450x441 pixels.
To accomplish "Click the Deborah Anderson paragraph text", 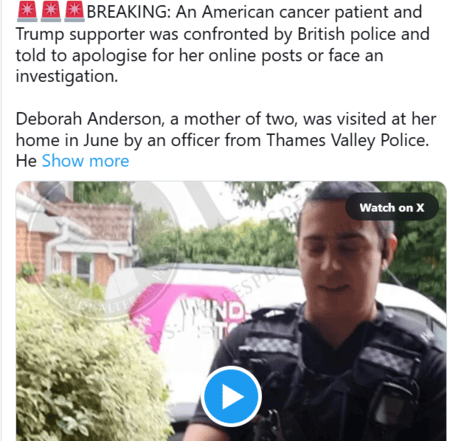I will (x=226, y=140).
